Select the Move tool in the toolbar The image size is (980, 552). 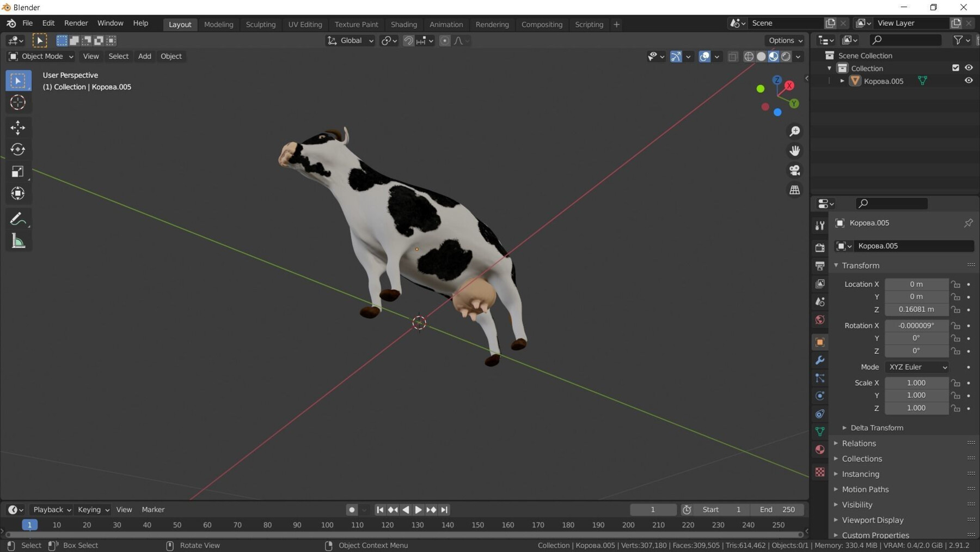point(17,127)
